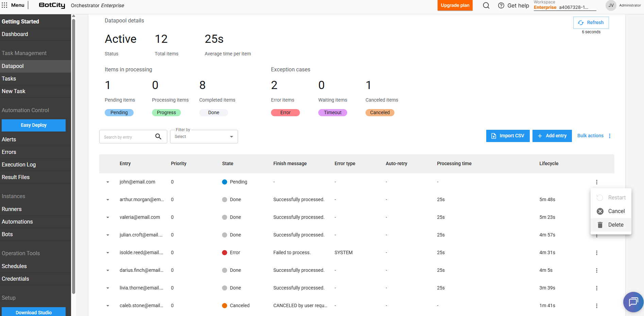Click the search icon in entry search box
The height and width of the screenshot is (316, 644).
[158, 137]
